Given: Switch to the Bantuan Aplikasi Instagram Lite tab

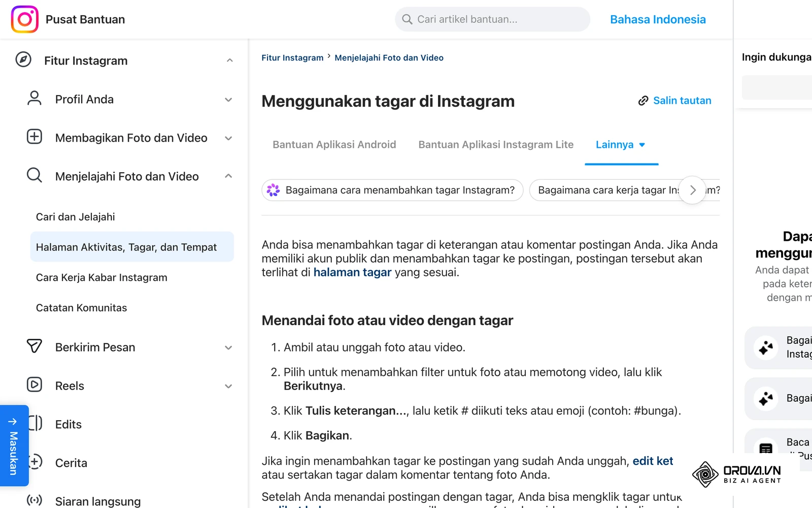Looking at the screenshot, I should (496, 145).
